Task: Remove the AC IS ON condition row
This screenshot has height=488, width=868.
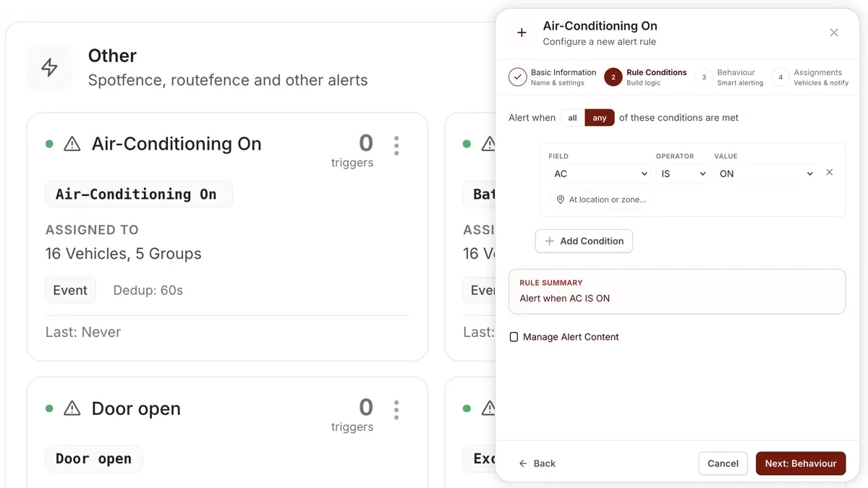Action: [x=830, y=172]
